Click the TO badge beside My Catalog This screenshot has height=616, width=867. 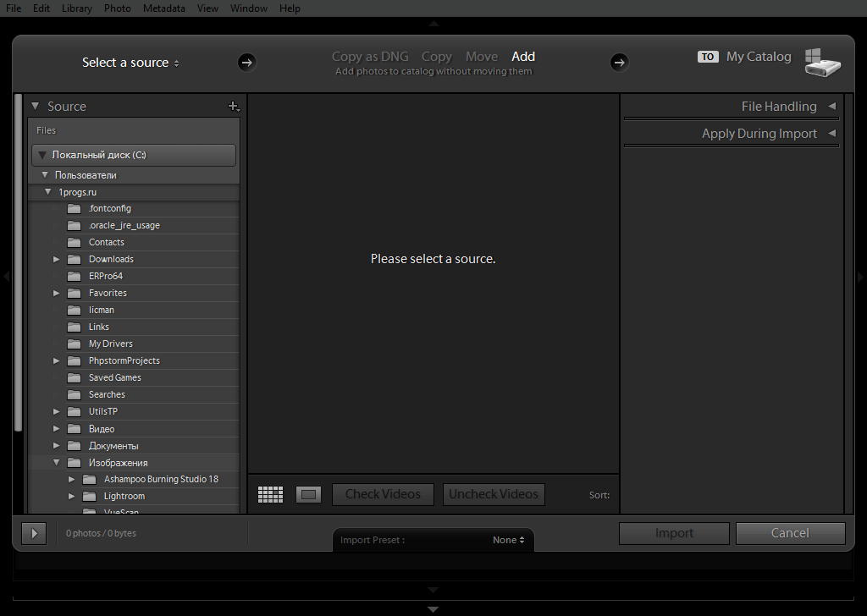(x=709, y=57)
